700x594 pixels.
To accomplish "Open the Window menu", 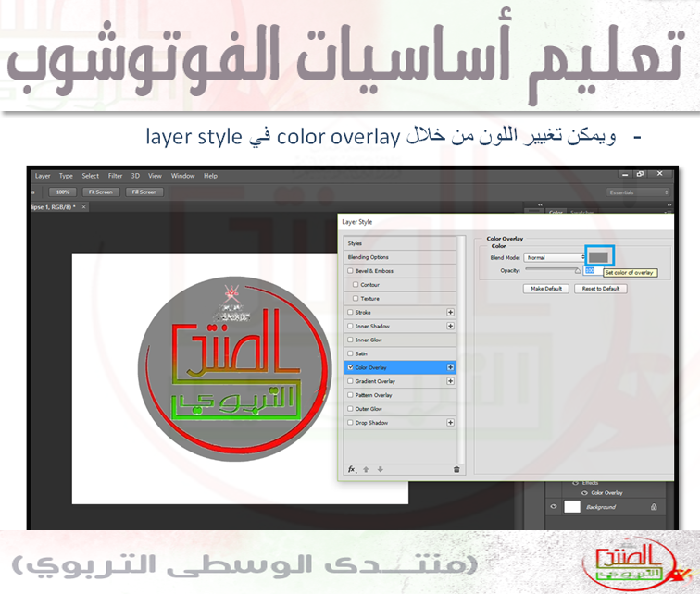I will tap(183, 176).
